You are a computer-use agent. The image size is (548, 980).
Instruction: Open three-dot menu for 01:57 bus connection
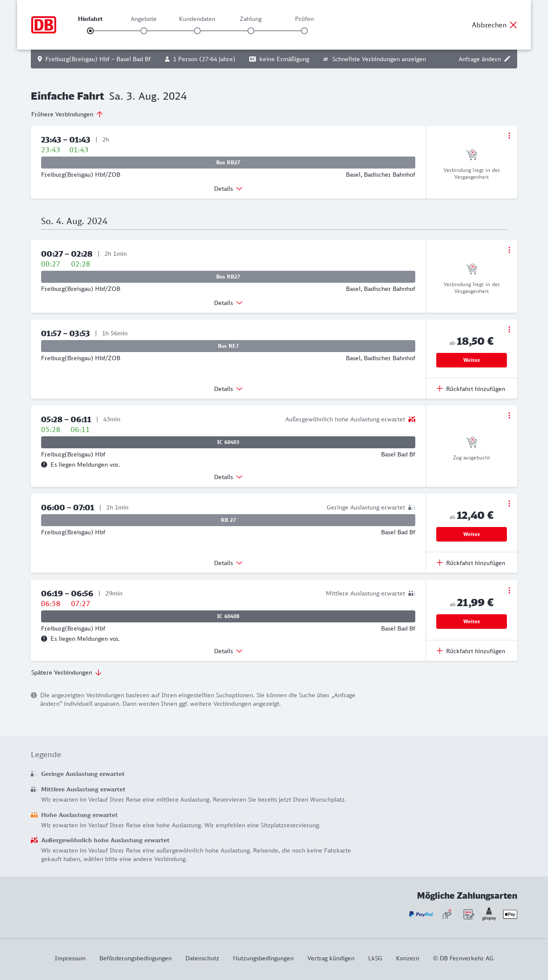pyautogui.click(x=509, y=329)
